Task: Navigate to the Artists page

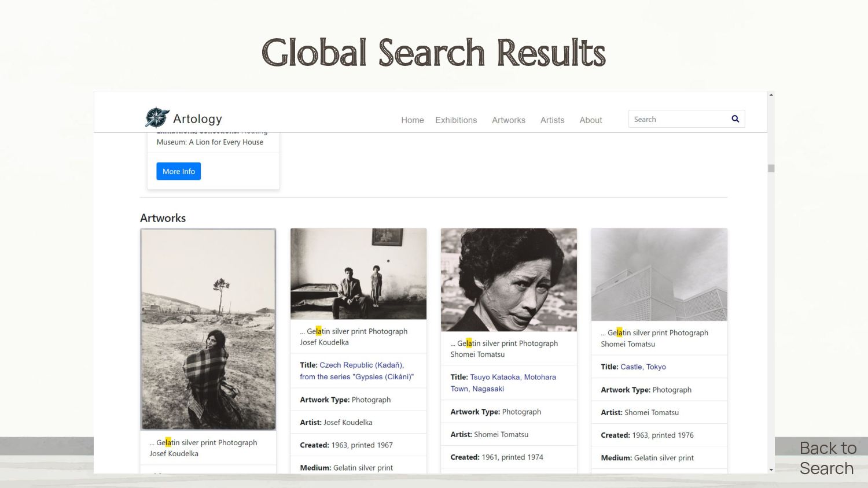Action: [552, 120]
